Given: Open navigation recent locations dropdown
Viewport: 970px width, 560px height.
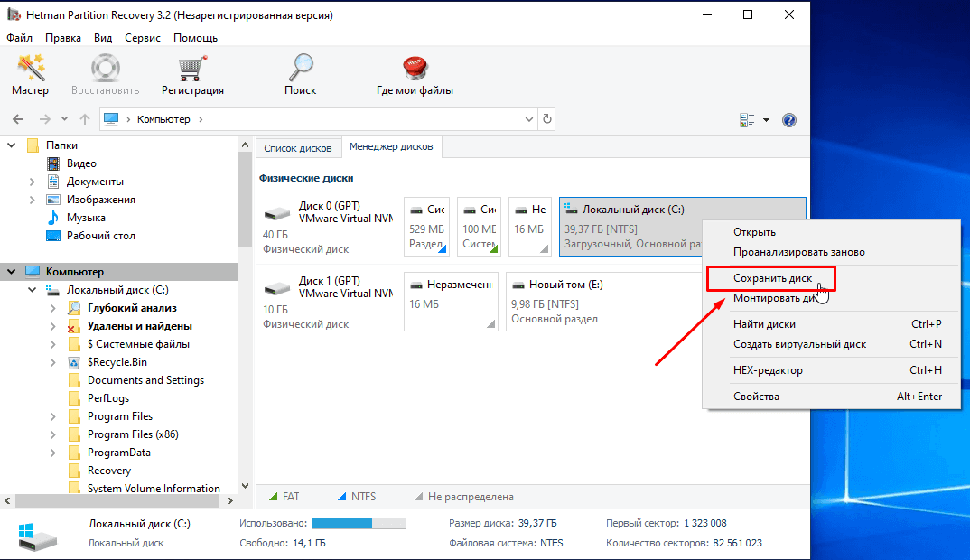Looking at the screenshot, I should pyautogui.click(x=64, y=119).
